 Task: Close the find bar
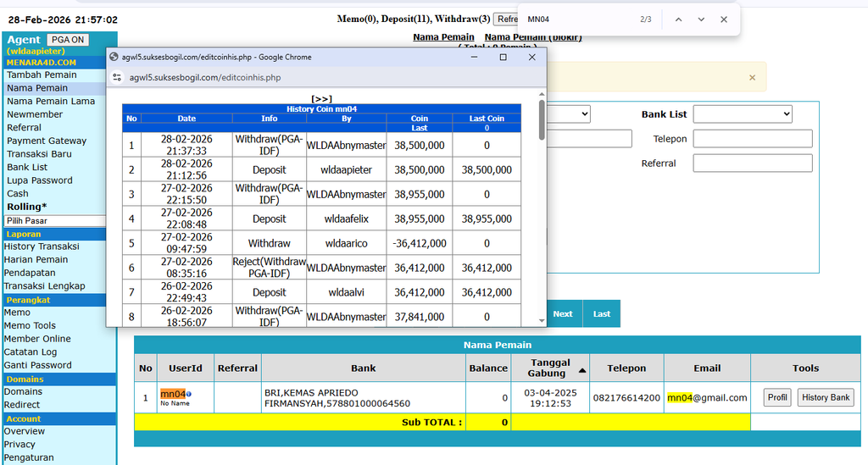pos(724,19)
